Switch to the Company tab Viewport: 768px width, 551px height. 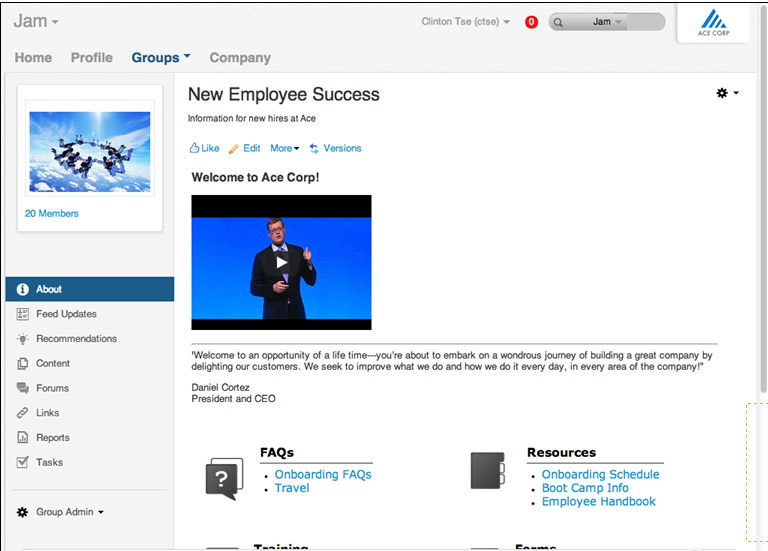click(x=240, y=58)
